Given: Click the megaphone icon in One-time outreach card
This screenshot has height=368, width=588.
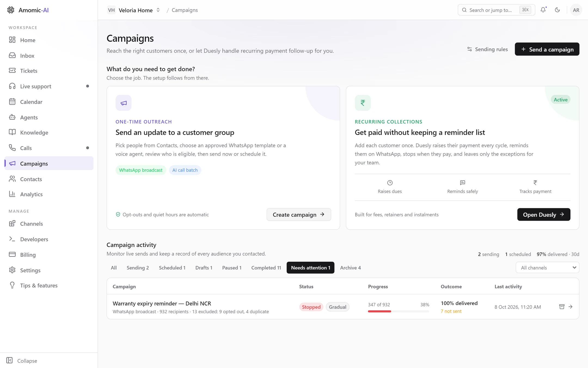Looking at the screenshot, I should [123, 103].
